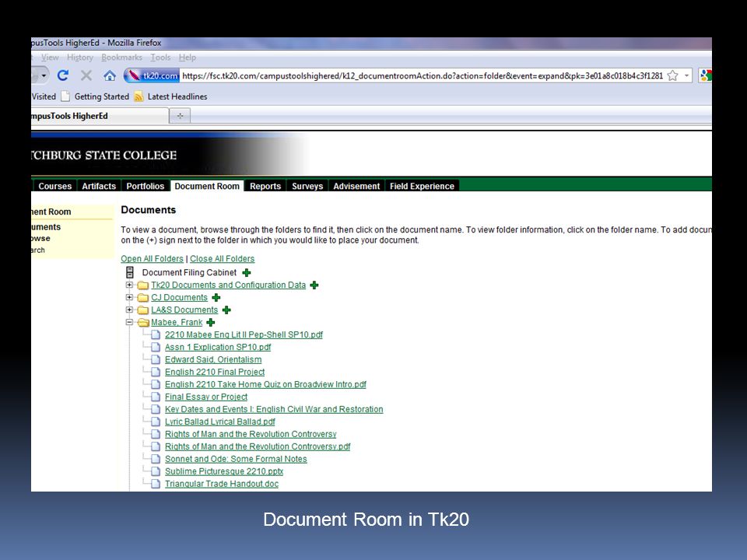This screenshot has height=560, width=747.
Task: Click the address bar URL field
Action: pos(422,75)
